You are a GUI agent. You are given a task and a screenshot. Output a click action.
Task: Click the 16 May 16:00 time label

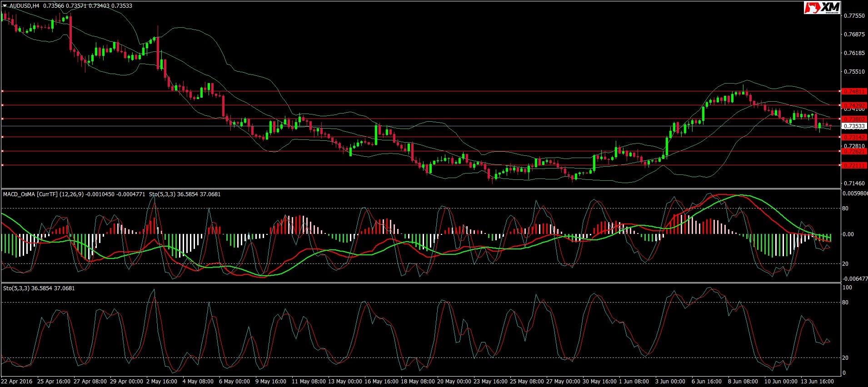point(381,382)
